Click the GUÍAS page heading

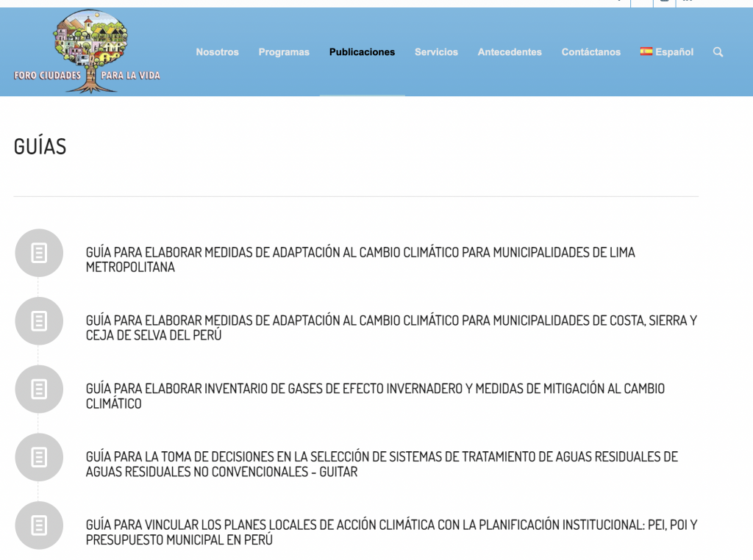pos(40,146)
